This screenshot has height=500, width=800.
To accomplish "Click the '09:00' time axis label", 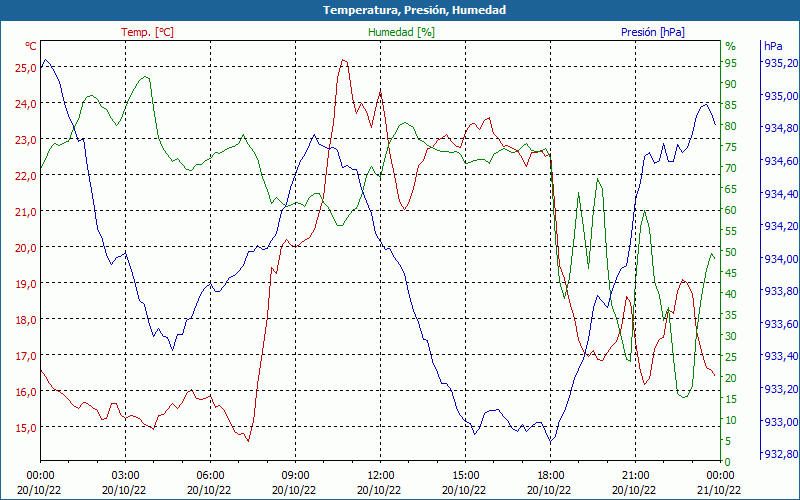I will pos(295,476).
